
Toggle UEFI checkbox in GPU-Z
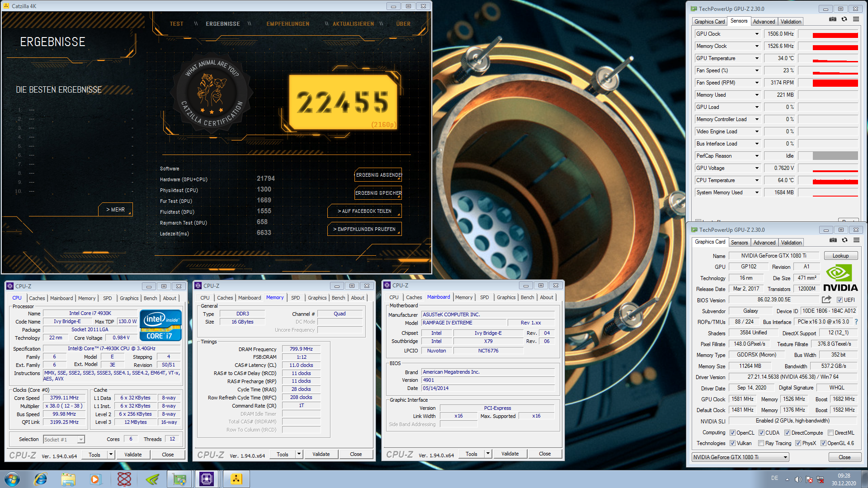tap(840, 300)
